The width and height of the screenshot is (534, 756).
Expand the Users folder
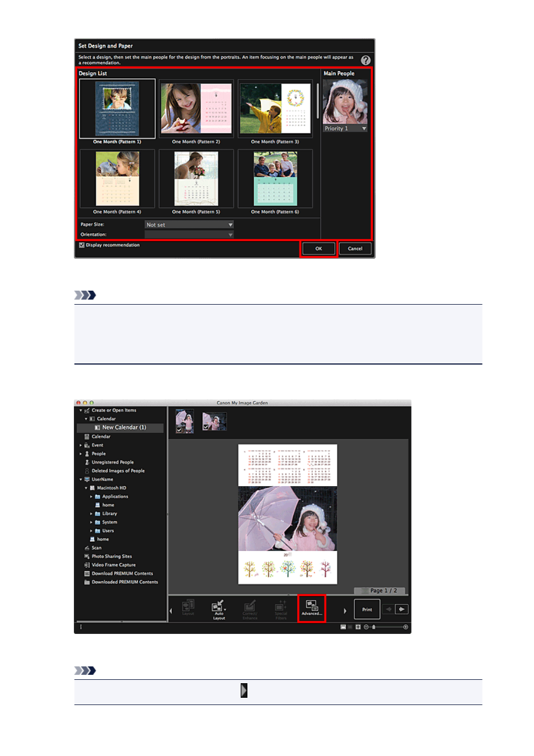[x=91, y=531]
